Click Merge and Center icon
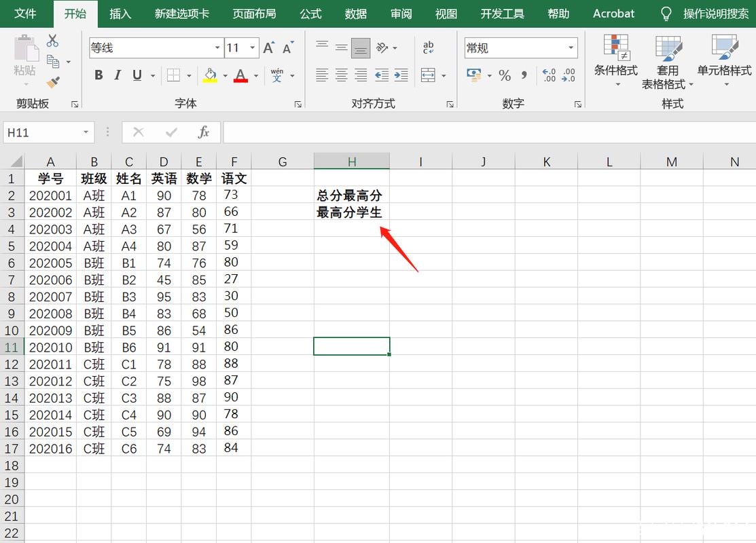The height and width of the screenshot is (543, 756). click(x=428, y=75)
